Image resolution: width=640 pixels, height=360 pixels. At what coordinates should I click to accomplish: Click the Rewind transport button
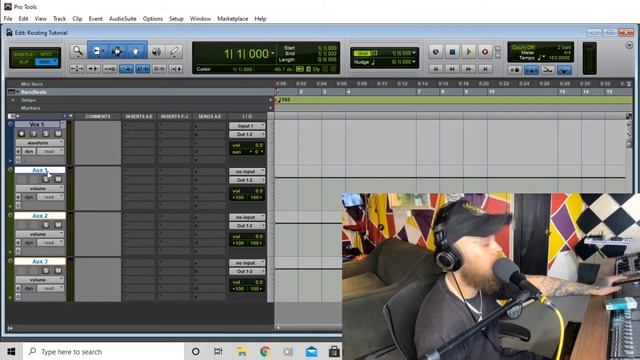(x=452, y=69)
